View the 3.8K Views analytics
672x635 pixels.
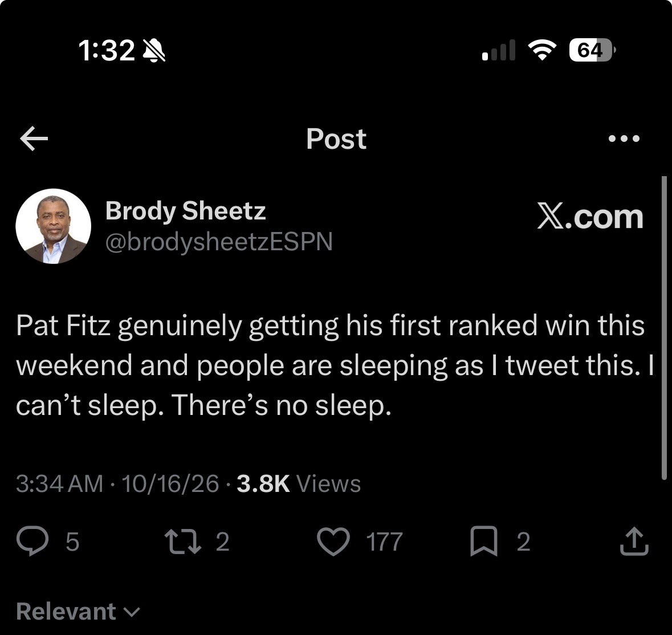coord(299,484)
